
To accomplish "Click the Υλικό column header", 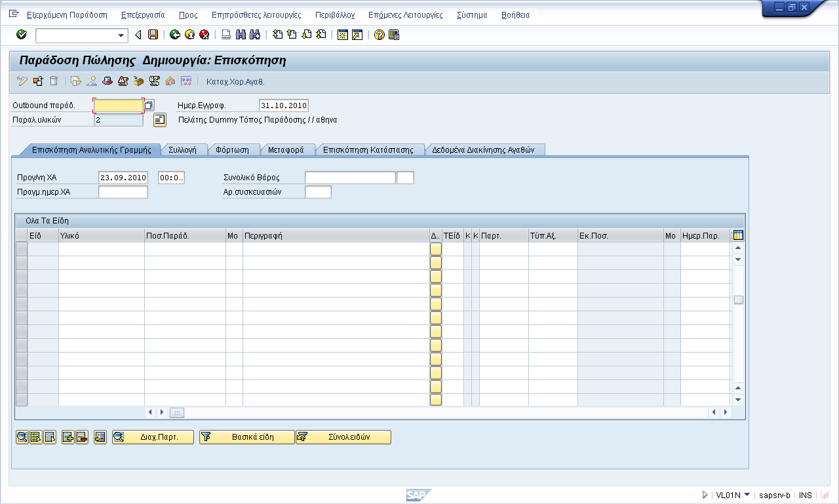I will point(102,235).
